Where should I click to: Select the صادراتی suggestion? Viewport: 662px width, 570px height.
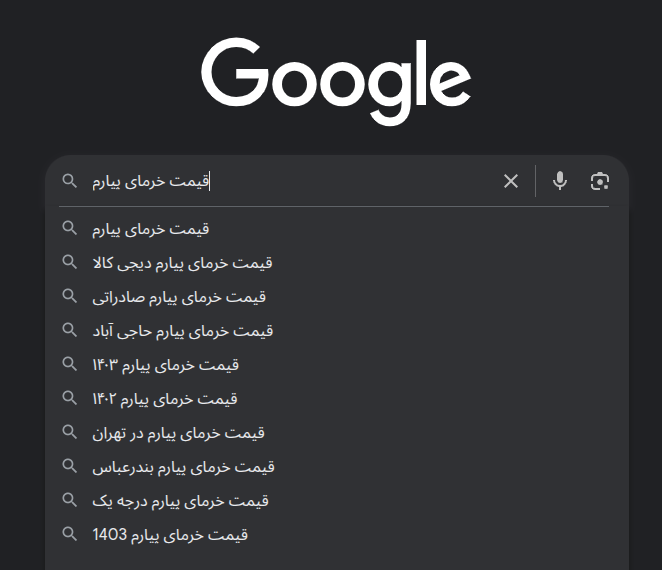[334, 297]
